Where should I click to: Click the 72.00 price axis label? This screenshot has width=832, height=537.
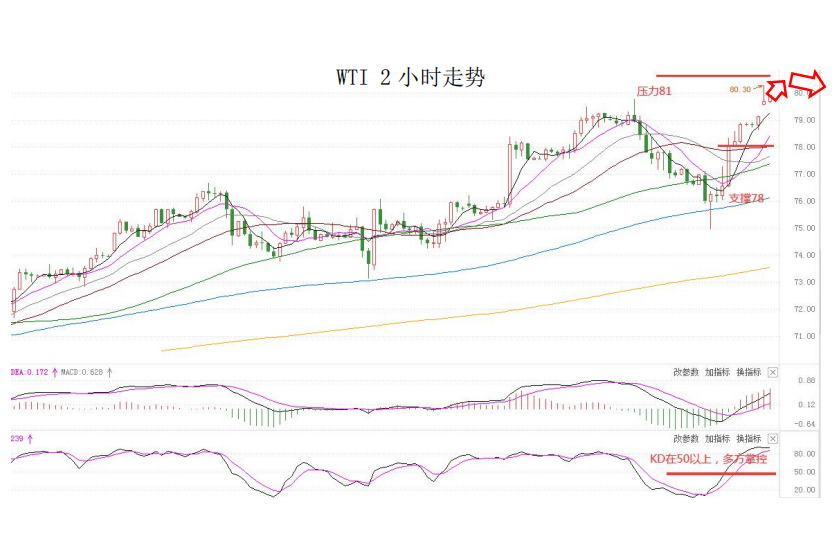pos(804,309)
